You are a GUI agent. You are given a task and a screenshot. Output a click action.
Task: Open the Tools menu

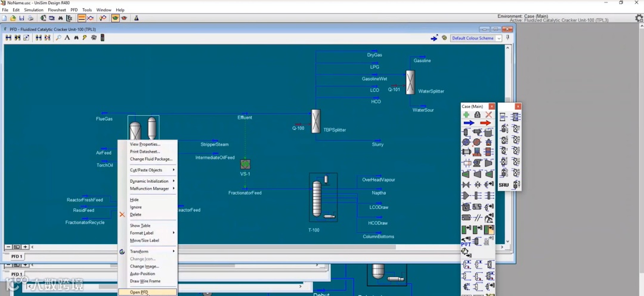87,10
